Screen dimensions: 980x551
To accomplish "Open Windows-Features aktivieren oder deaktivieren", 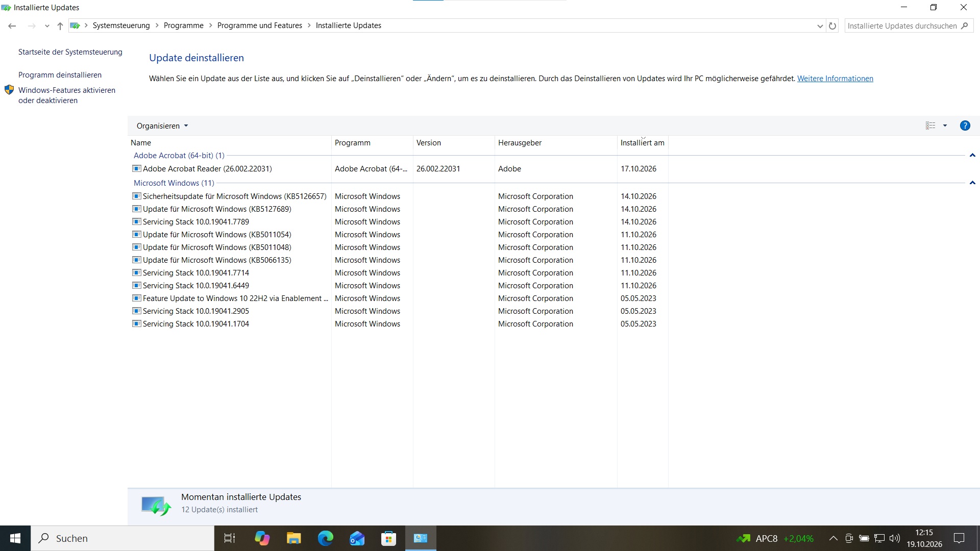I will point(67,95).
